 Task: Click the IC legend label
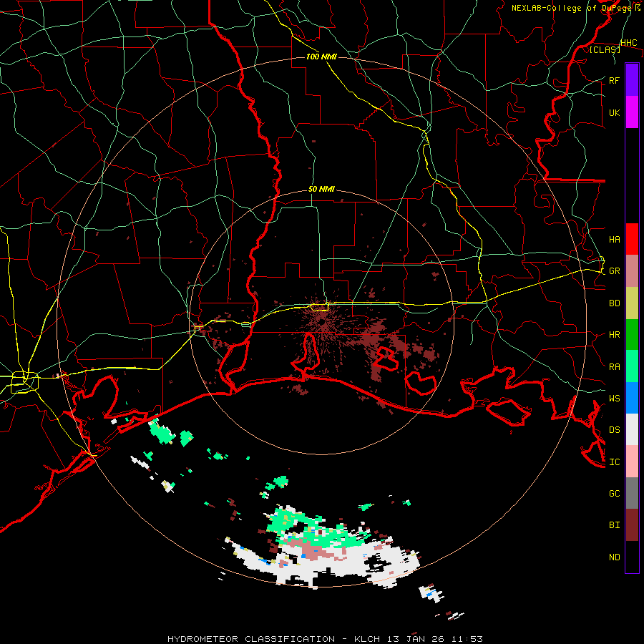pyautogui.click(x=614, y=462)
